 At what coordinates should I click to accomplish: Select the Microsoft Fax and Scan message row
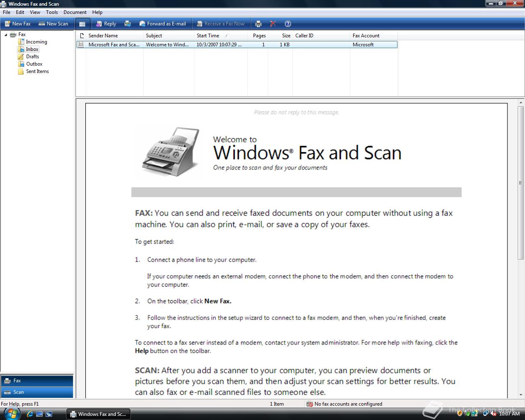pos(237,45)
